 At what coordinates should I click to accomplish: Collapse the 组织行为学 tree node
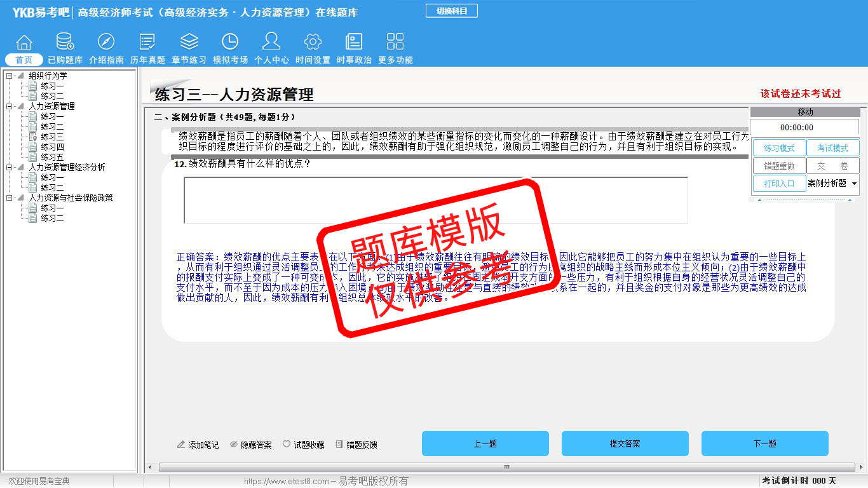10,76
